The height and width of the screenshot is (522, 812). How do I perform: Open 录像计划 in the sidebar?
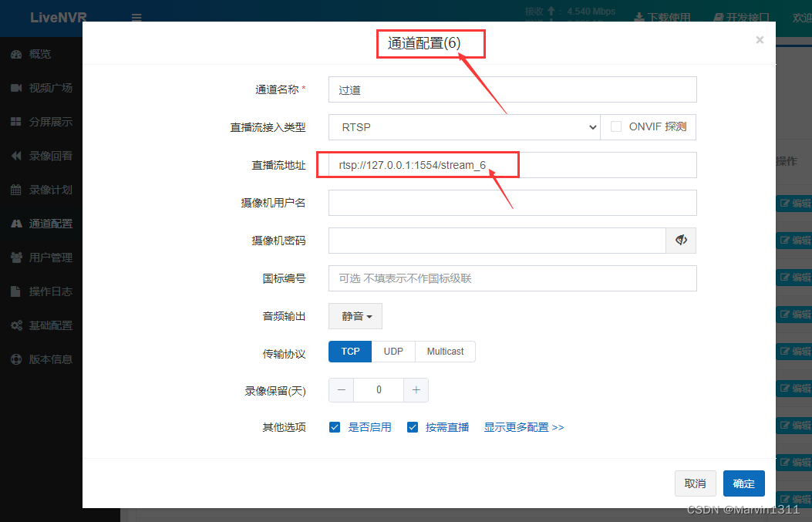click(41, 190)
